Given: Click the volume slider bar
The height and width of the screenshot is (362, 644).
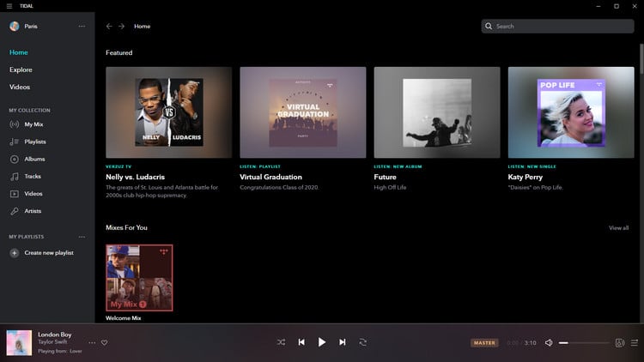Looking at the screenshot, I should click(x=585, y=343).
